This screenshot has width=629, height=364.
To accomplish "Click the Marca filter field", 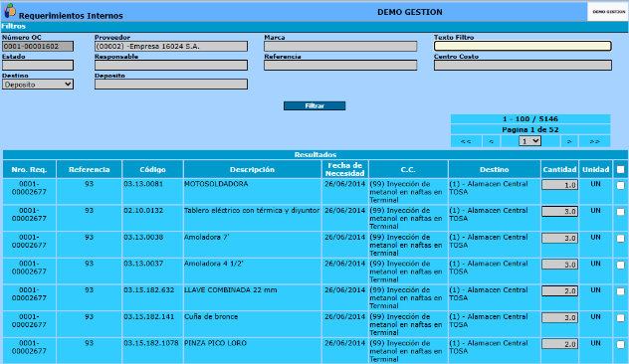I will (x=340, y=47).
